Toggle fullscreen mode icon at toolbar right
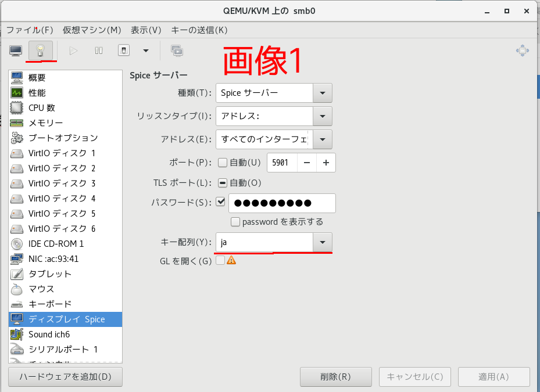The height and width of the screenshot is (392, 540). click(523, 51)
